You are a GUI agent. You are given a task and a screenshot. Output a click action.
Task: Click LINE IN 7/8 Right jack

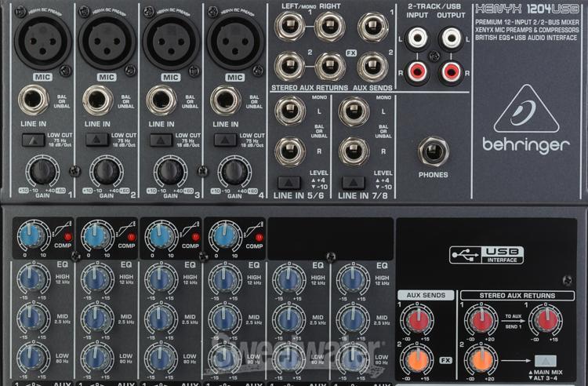354,151
